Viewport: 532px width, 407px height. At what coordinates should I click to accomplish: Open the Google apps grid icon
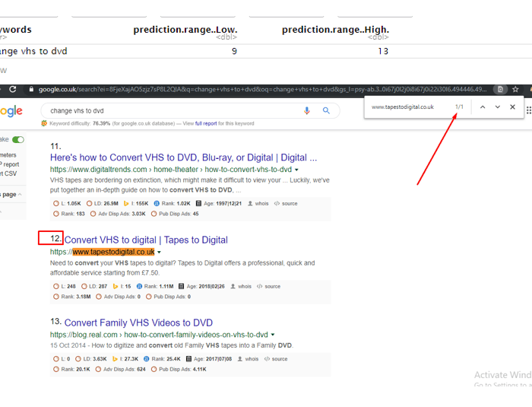[529, 110]
